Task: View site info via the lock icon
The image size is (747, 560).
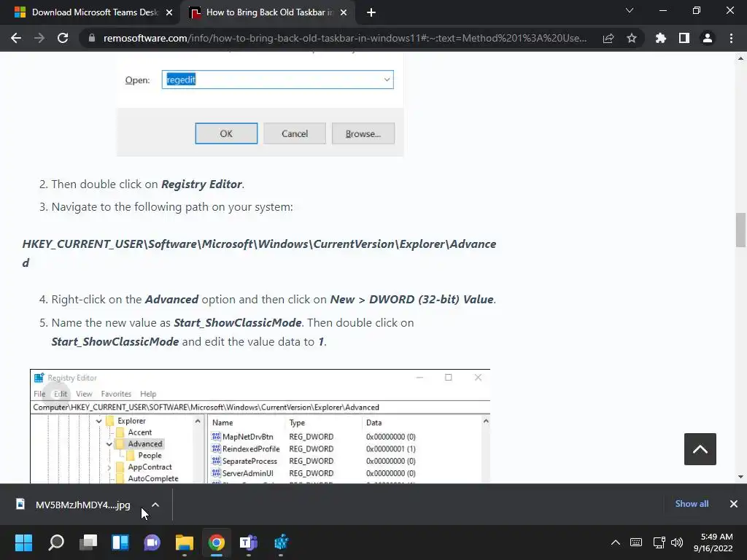Action: tap(91, 38)
